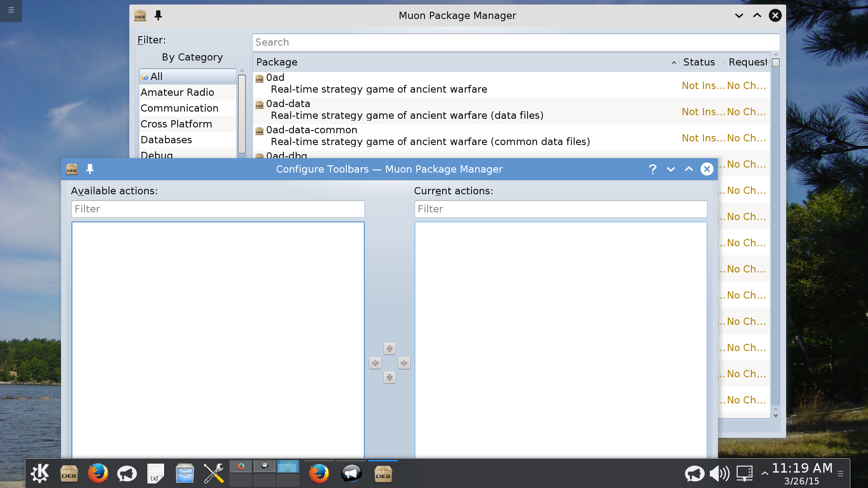
Task: Switch to the Firefox task in the taskbar
Action: pyautogui.click(x=319, y=474)
